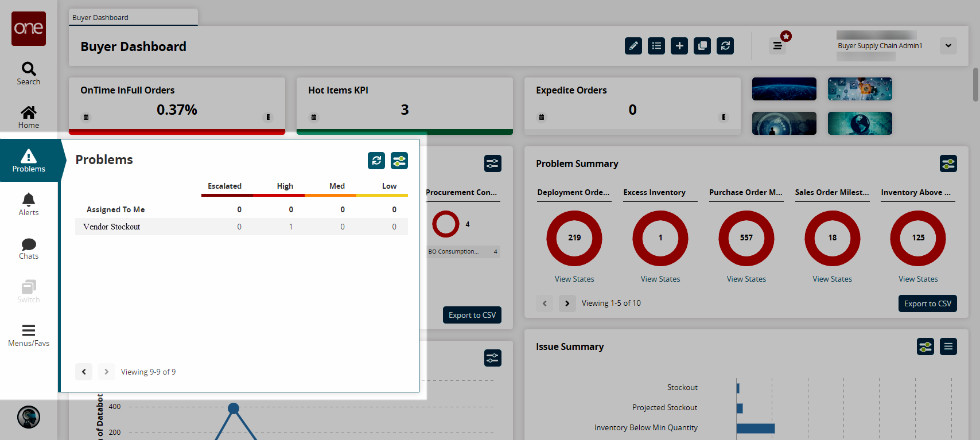Click the Sales Order Milest... problem heading

point(832,192)
